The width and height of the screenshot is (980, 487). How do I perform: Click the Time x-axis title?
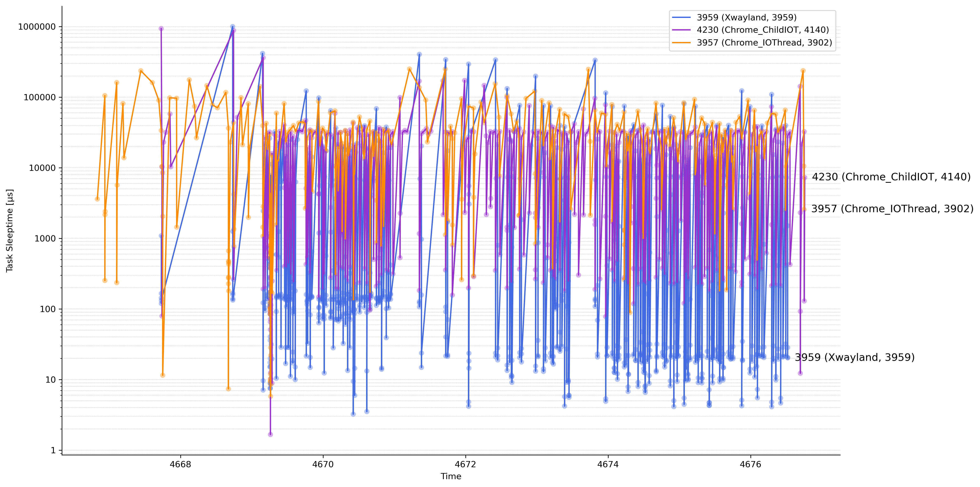click(451, 476)
